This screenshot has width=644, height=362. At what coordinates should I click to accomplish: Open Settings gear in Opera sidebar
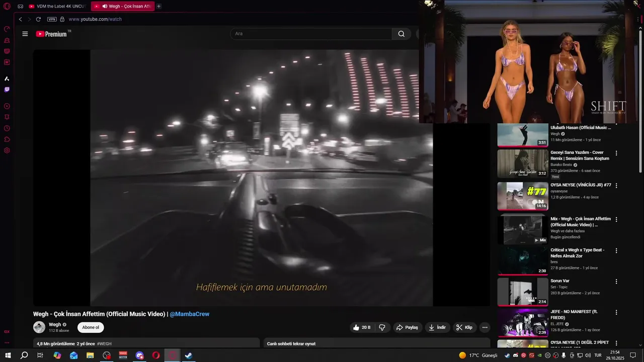[x=7, y=150]
